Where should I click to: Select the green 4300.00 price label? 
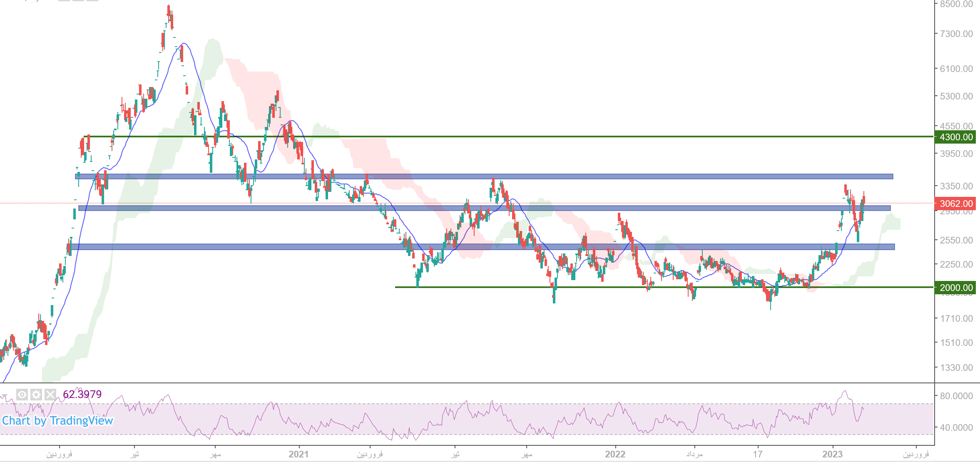956,137
